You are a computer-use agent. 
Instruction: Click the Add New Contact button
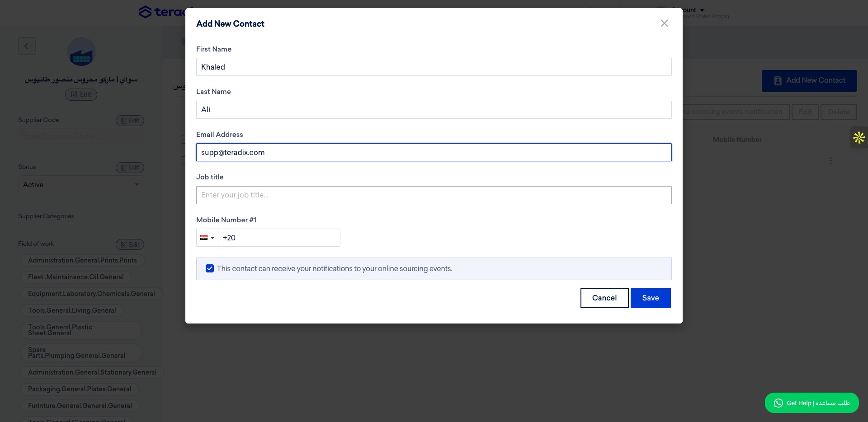coord(809,81)
